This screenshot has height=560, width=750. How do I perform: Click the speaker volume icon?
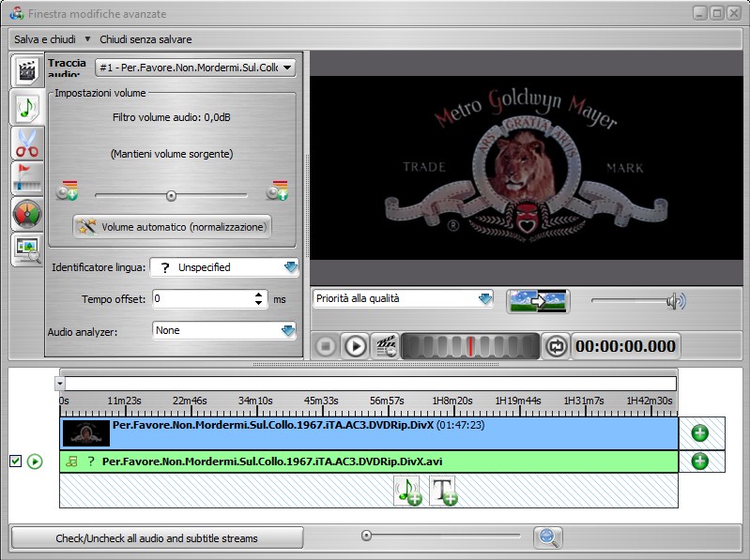tap(677, 301)
